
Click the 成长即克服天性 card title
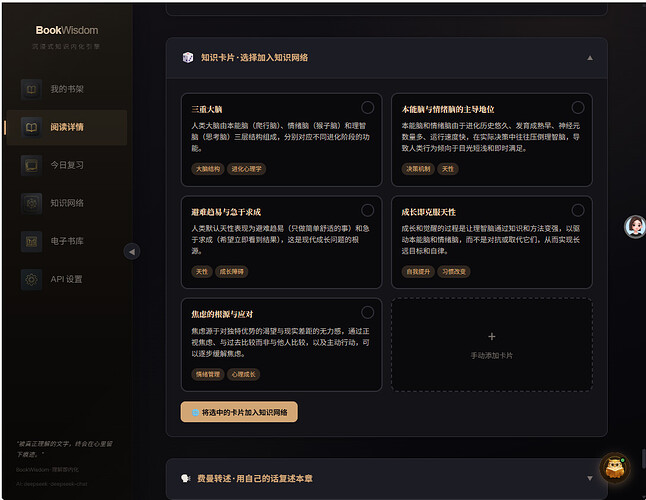[x=428, y=212]
